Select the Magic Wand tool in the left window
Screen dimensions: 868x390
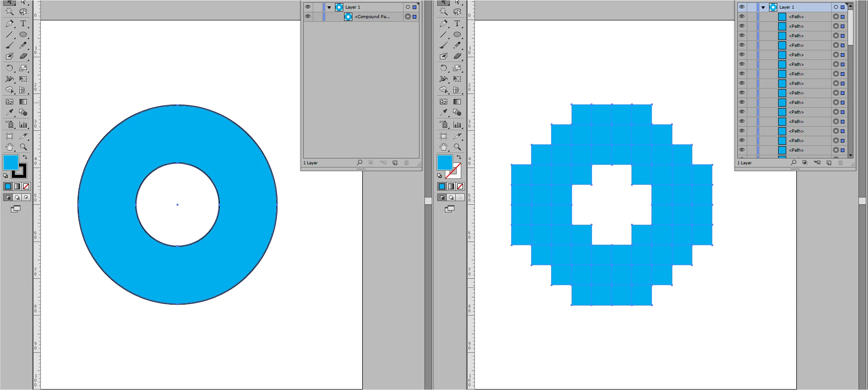point(10,12)
